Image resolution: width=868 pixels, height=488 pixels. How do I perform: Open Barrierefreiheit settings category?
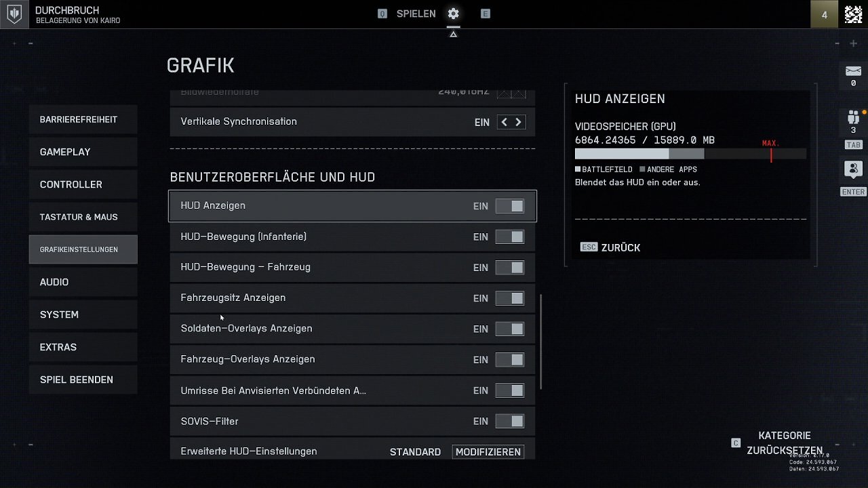tap(83, 119)
